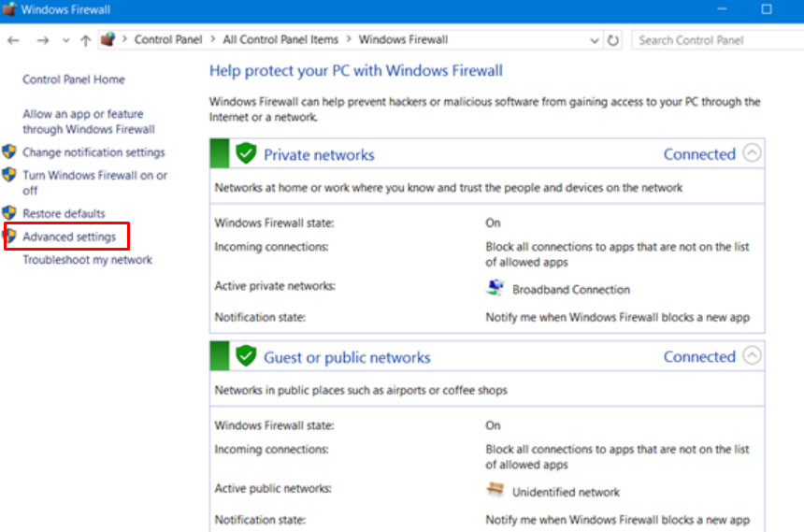
Task: Open Control Panel Home
Action: click(74, 79)
